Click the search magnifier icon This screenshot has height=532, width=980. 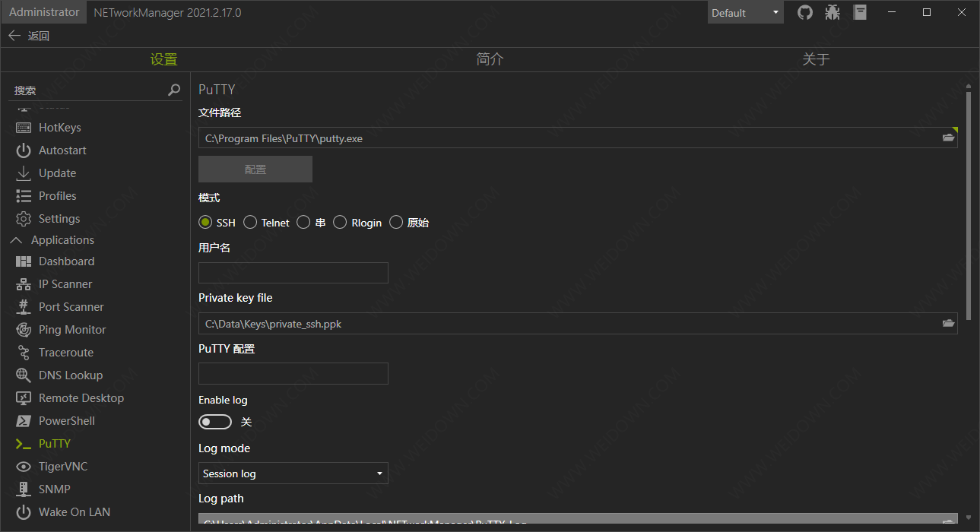click(x=174, y=90)
